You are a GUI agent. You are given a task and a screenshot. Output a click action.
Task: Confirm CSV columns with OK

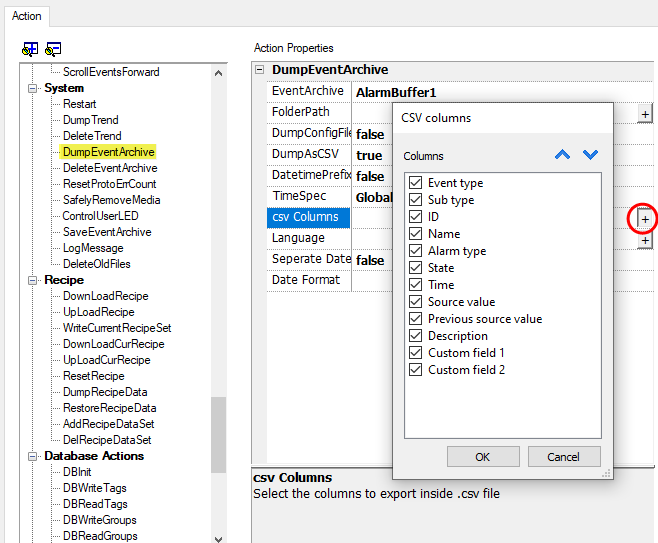(483, 457)
